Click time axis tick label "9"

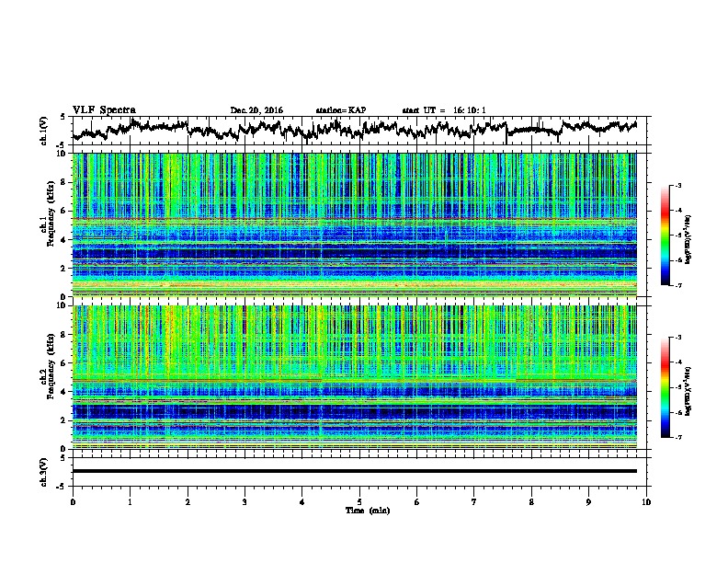(x=588, y=502)
